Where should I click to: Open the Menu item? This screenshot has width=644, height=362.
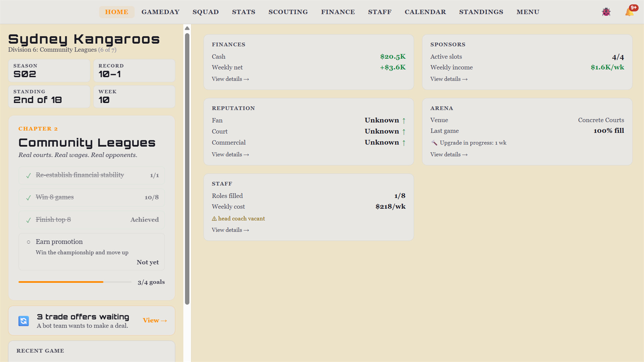coord(528,12)
